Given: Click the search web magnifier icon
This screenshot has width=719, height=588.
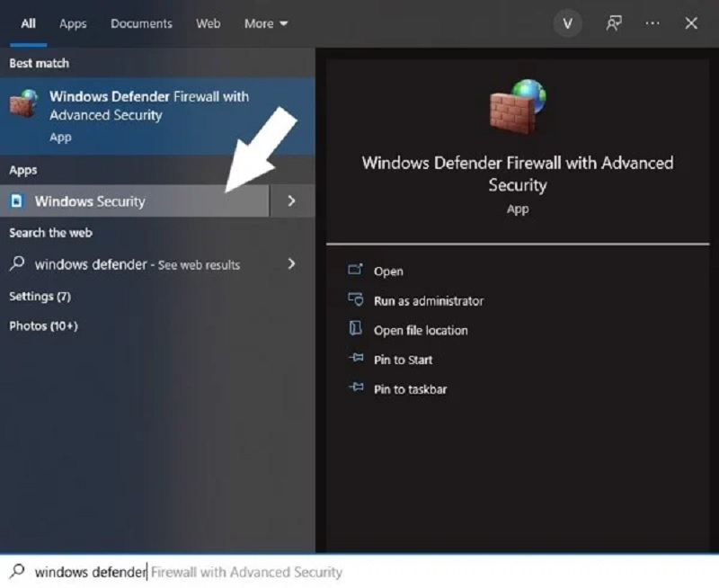Looking at the screenshot, I should 17,264.
